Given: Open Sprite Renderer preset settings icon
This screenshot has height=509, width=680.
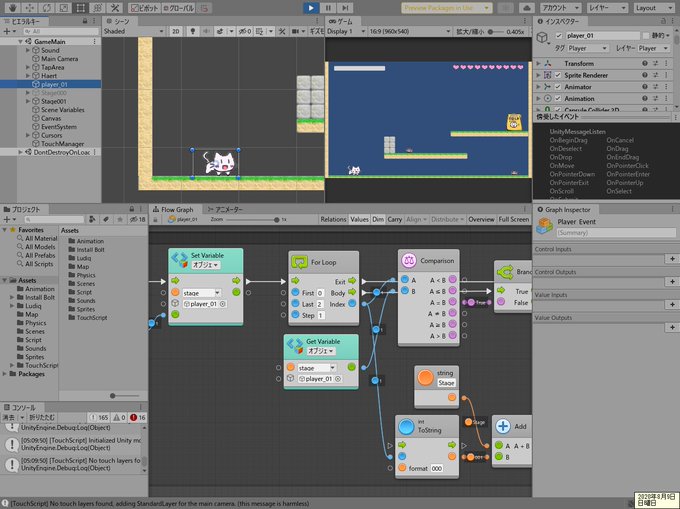Looking at the screenshot, I should [x=656, y=75].
